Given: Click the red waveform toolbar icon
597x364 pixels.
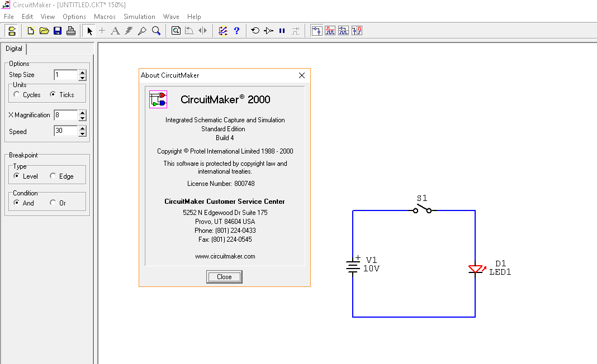Looking at the screenshot, I should click(330, 31).
